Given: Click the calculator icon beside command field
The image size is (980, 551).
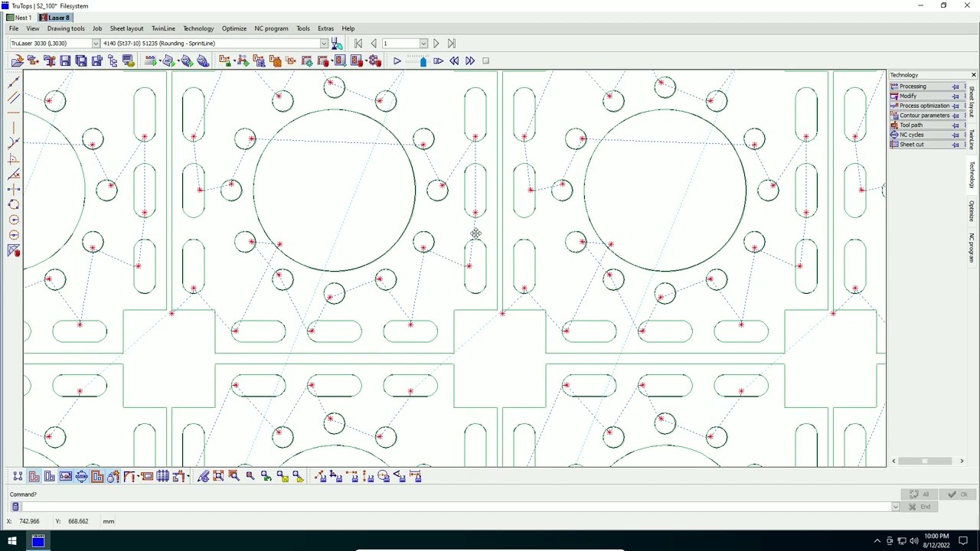Looking at the screenshot, I should coord(15,507).
